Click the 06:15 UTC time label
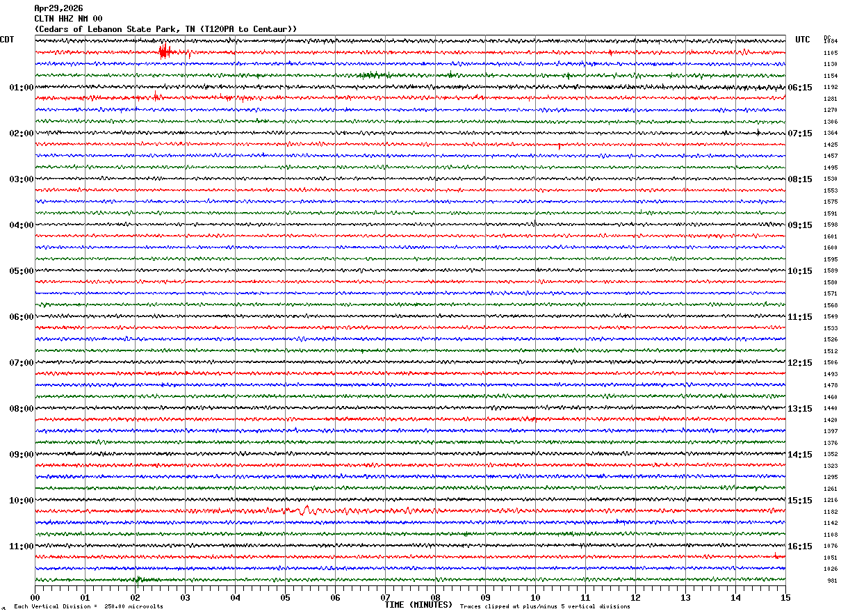 800,88
